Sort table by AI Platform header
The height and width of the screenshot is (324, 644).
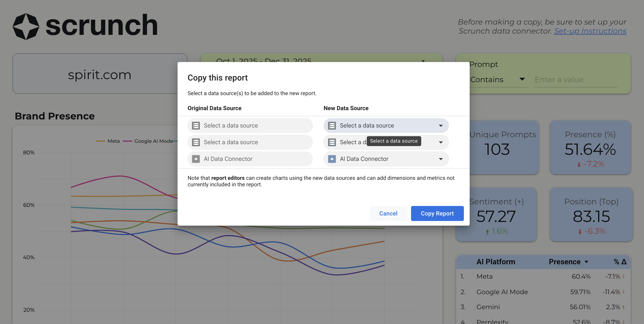coord(495,262)
